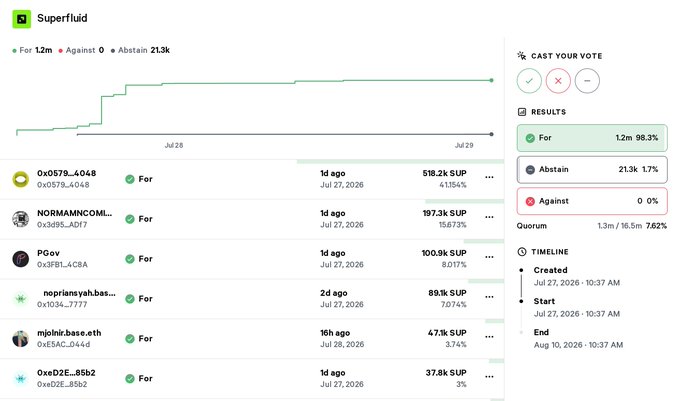Open voter PGov profile name

[48, 253]
